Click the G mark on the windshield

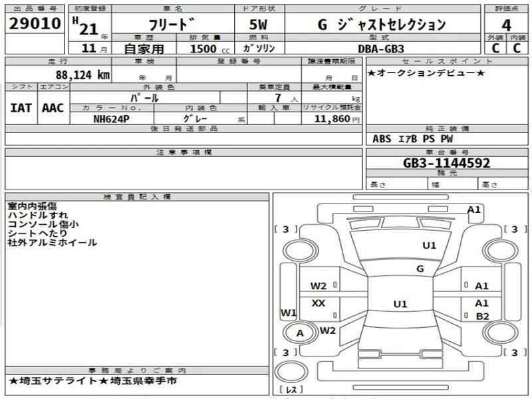pyautogui.click(x=420, y=269)
